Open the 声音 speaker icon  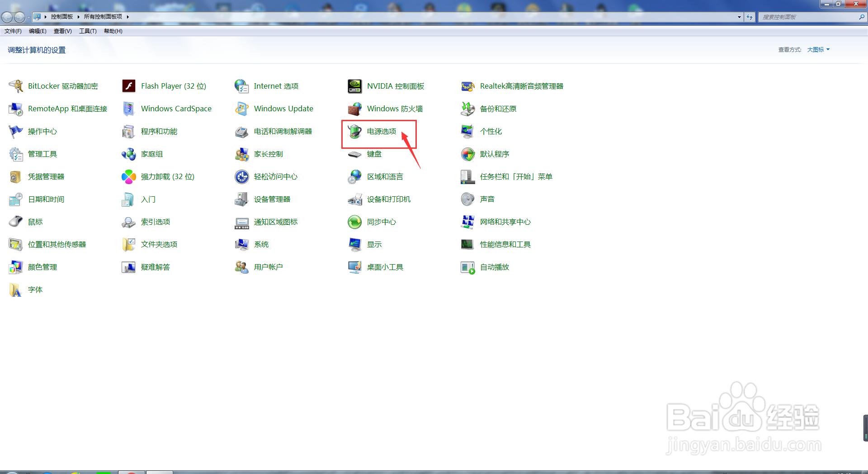(468, 199)
